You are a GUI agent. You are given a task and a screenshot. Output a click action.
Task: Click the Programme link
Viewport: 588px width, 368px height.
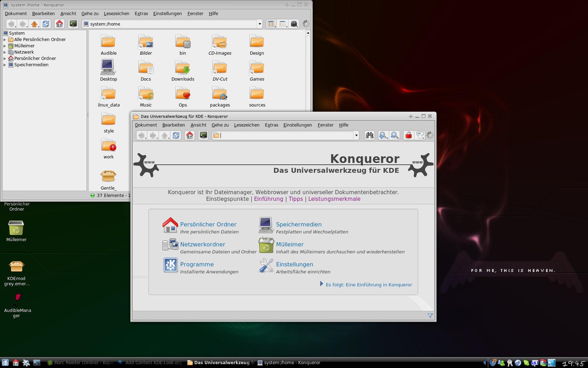click(197, 264)
